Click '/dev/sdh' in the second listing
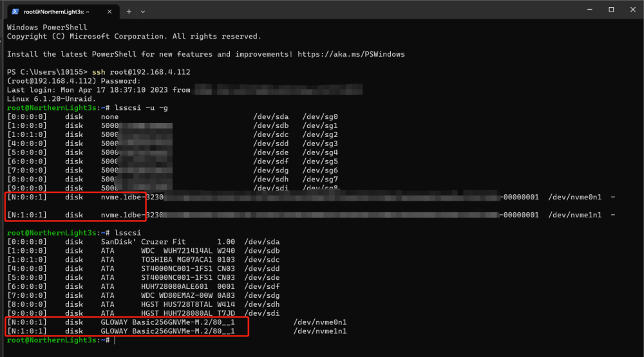This screenshot has height=357, width=644. tap(262, 304)
